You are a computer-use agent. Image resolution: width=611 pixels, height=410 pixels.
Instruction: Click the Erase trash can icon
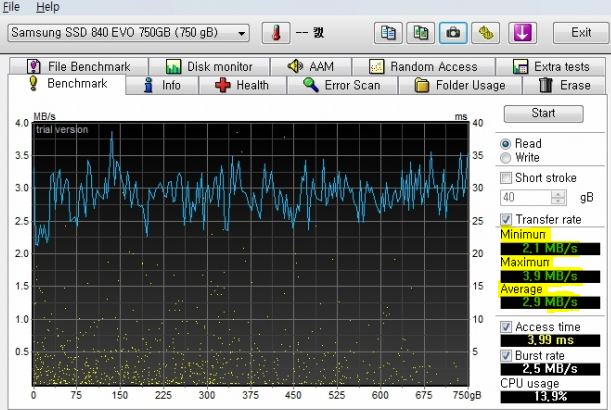tap(546, 85)
